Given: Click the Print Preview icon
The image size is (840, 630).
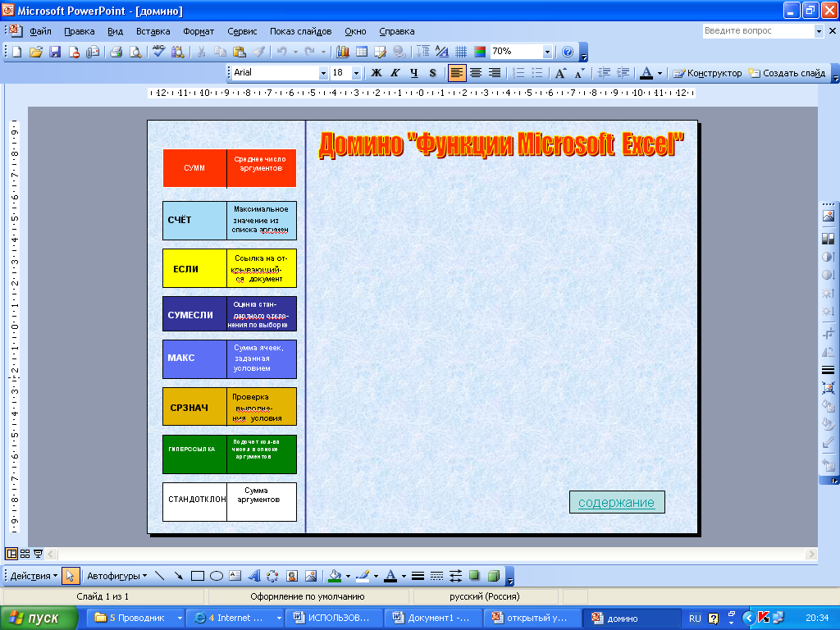Looking at the screenshot, I should pyautogui.click(x=135, y=52).
